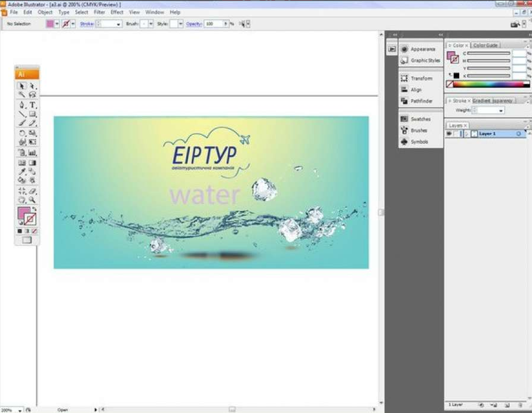Click the pink fill swatch in the toolbox
Image resolution: width=532 pixels, height=413 pixels.
point(23,213)
